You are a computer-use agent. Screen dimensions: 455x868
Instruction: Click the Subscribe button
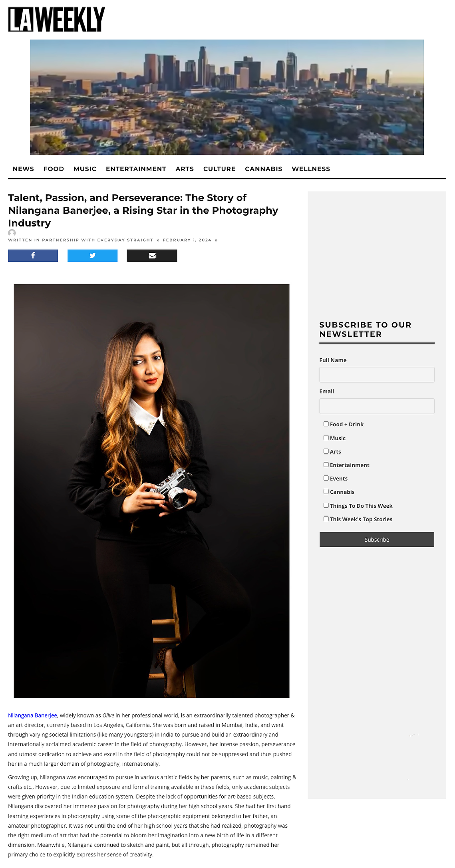tap(377, 540)
